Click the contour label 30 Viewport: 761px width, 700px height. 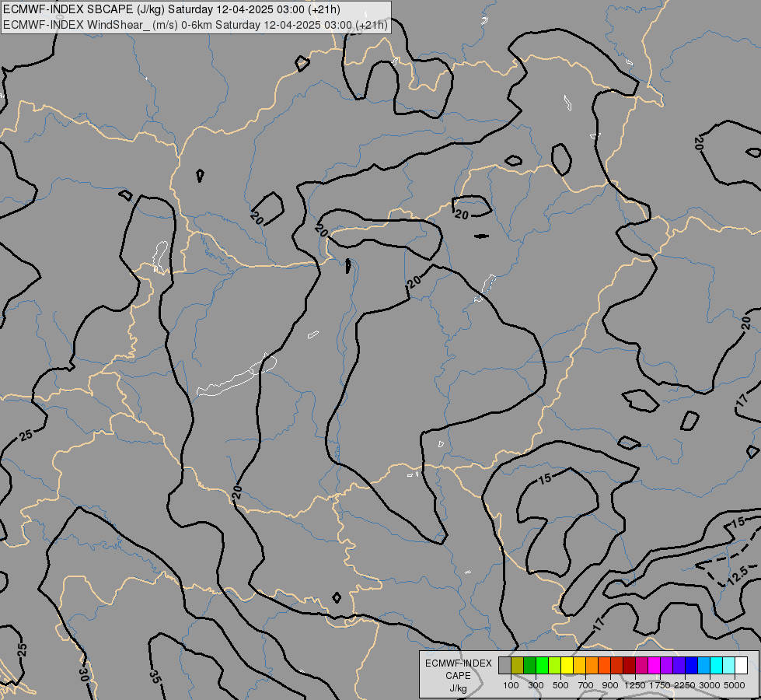(x=83, y=675)
